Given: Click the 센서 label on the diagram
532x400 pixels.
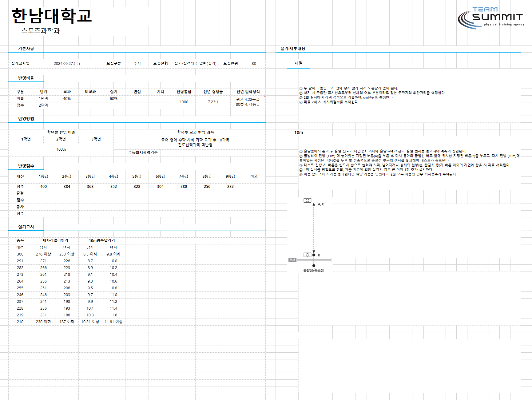Looking at the screenshot, I should (292, 260).
